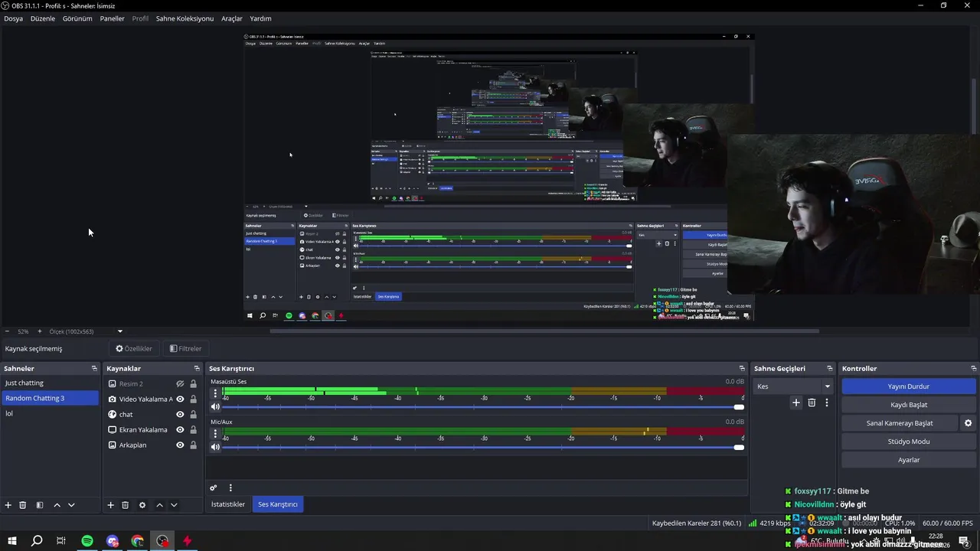The height and width of the screenshot is (551, 980).
Task: Delete selected scene via Sahneler trash icon
Action: click(x=23, y=505)
